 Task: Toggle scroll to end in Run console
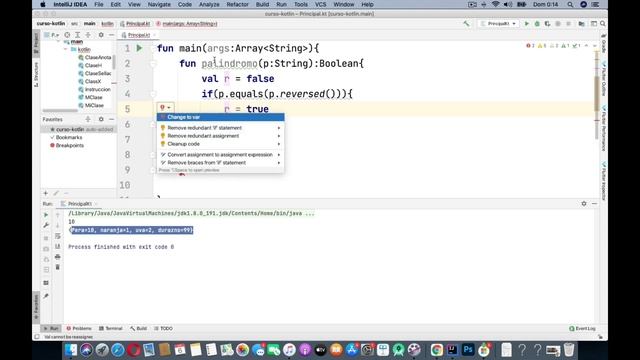(x=58, y=247)
